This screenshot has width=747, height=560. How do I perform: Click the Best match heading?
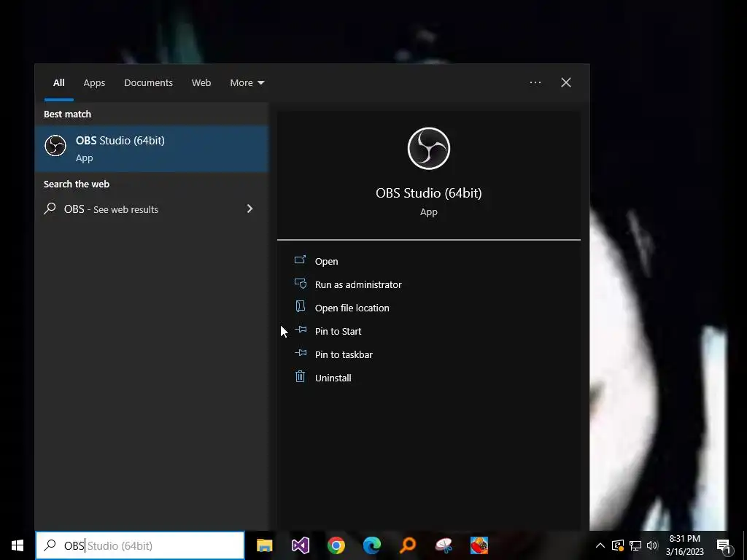point(67,114)
